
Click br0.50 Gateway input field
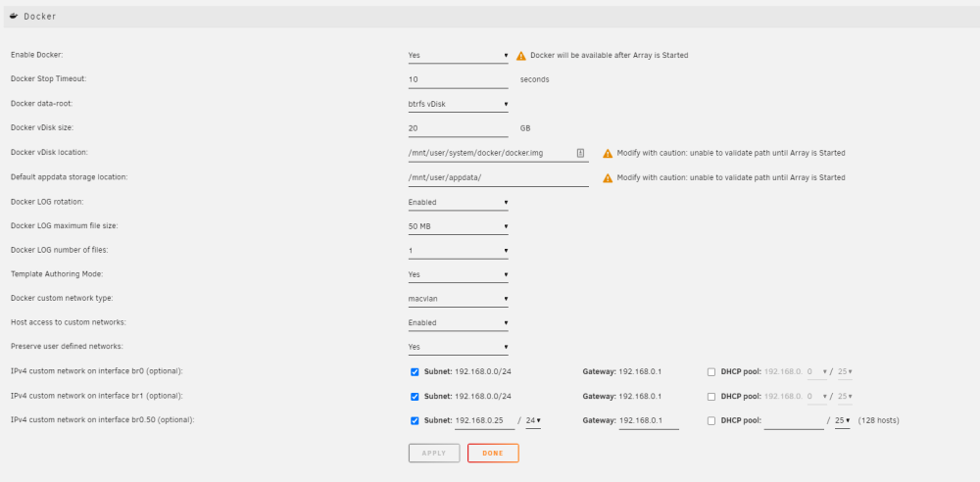[x=649, y=420]
